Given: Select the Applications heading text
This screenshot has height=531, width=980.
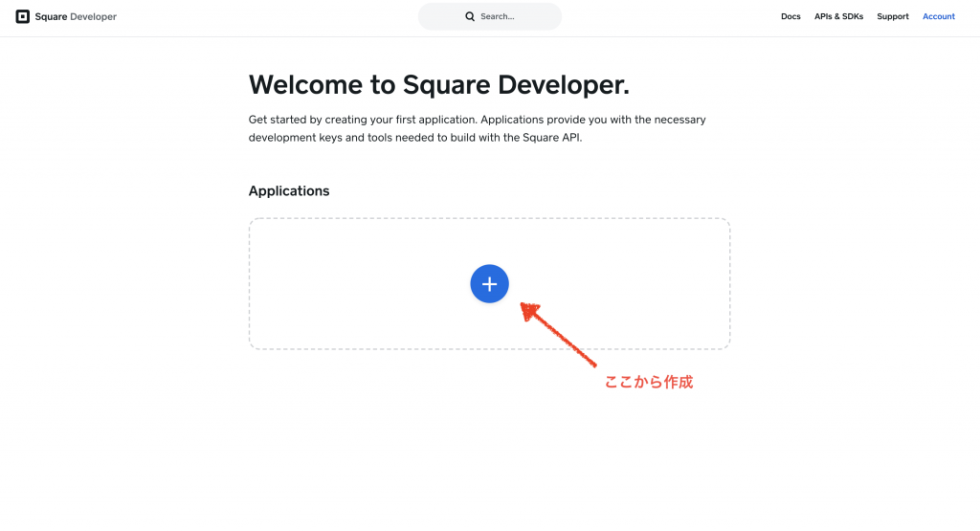Looking at the screenshot, I should tap(289, 191).
